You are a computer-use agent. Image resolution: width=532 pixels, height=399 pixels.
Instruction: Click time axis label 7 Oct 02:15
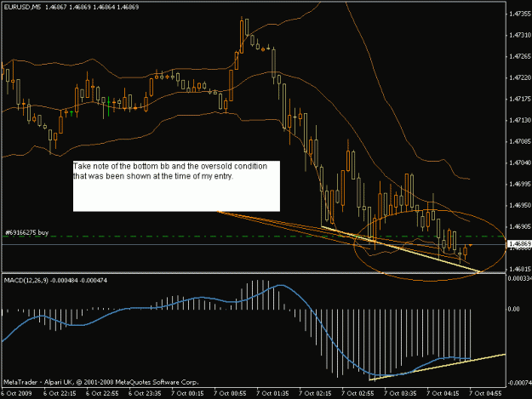[315, 394]
